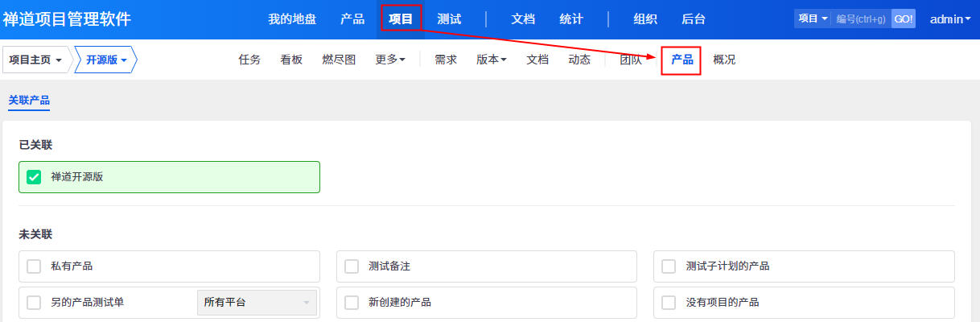Check the 私有产品 checkbox
Image resolution: width=980 pixels, height=322 pixels.
click(x=34, y=266)
